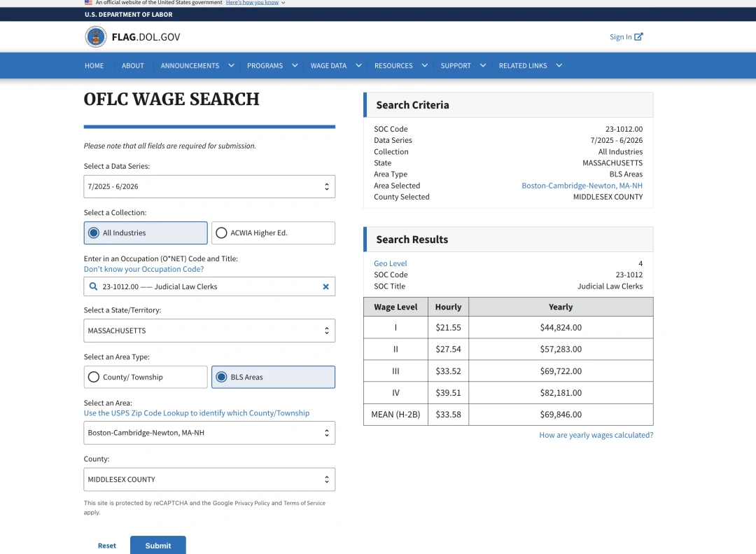756x554 pixels.
Task: Click the Submit button
Action: pos(158,546)
